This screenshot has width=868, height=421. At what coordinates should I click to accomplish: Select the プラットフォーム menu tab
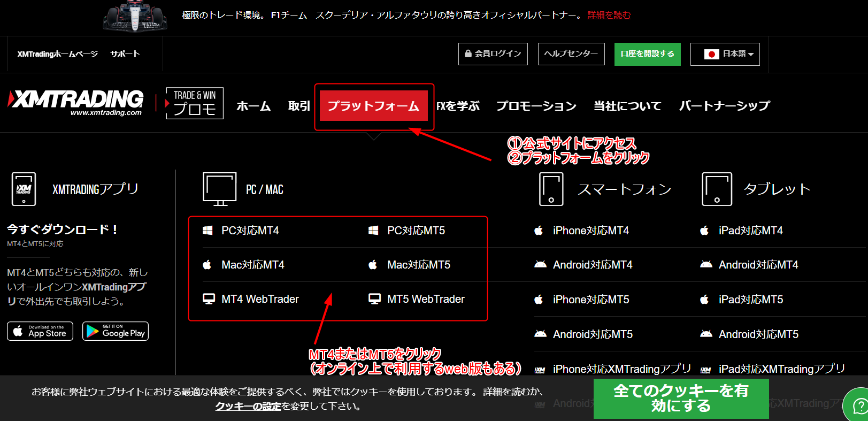point(373,106)
